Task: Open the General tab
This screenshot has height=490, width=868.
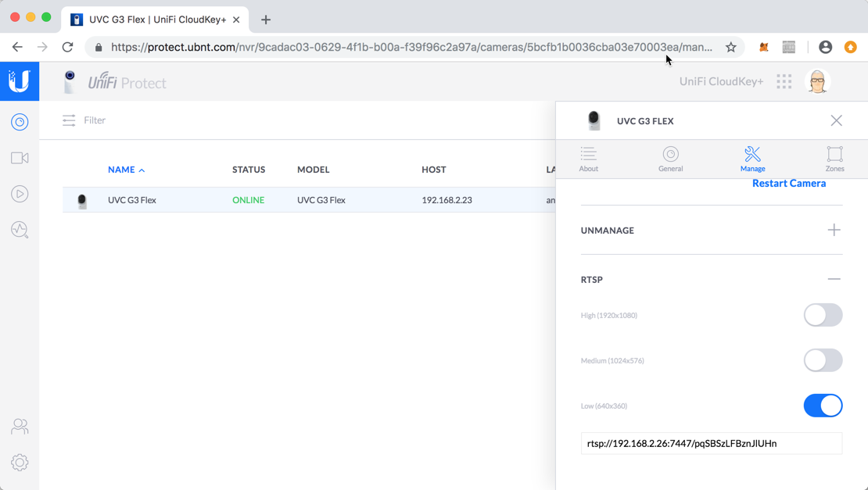Action: point(670,159)
